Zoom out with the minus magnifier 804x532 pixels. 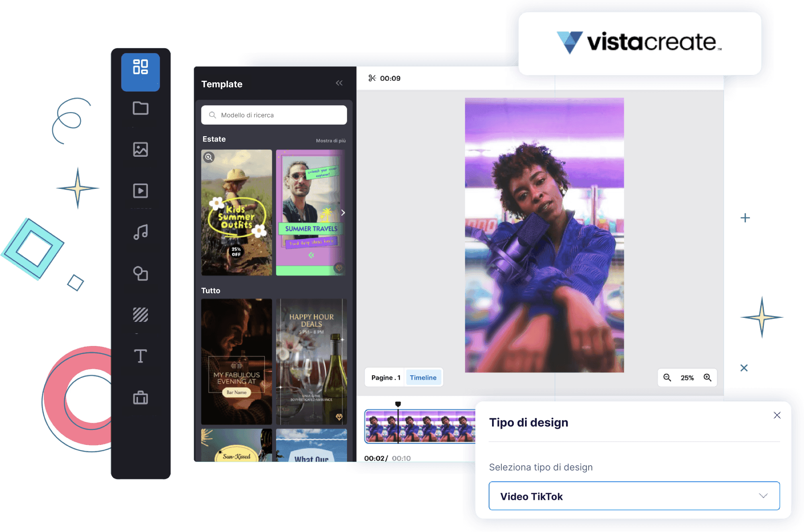(667, 377)
